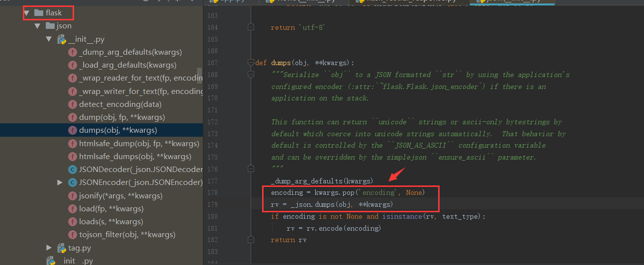This screenshot has height=265, width=644.
Task: Collapse the flask folder in project tree
Action: point(26,13)
